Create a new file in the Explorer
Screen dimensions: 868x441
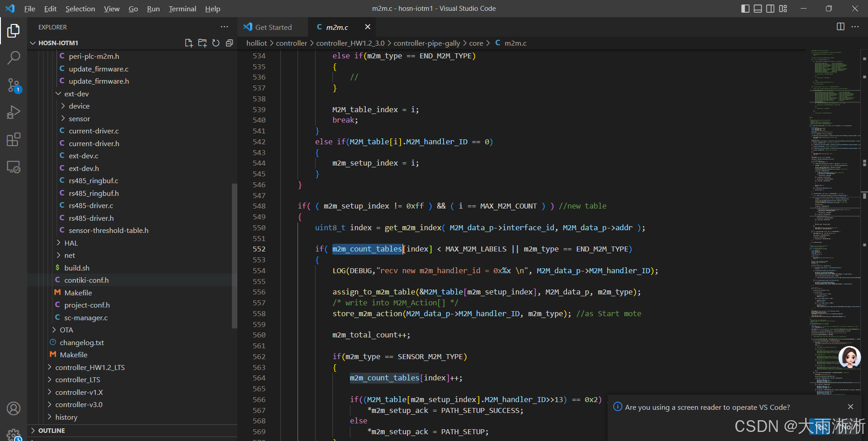pos(189,43)
